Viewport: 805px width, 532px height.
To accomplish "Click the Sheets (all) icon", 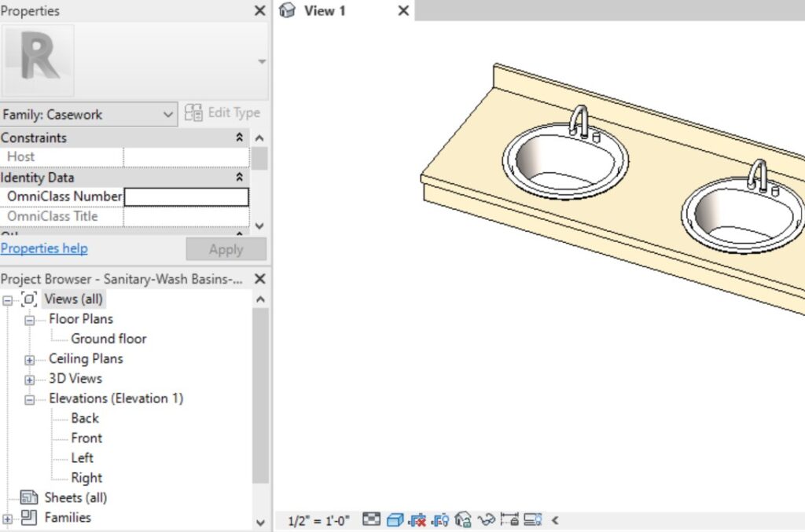I will tap(29, 497).
